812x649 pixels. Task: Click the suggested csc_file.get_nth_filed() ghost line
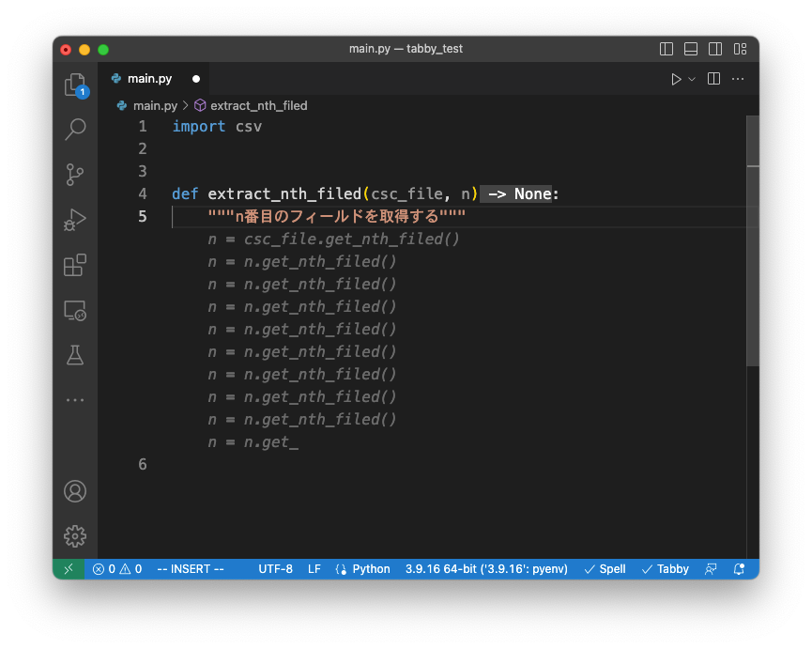click(333, 239)
